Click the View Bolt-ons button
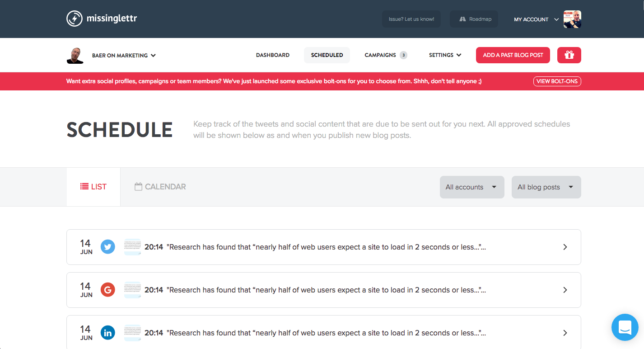The width and height of the screenshot is (644, 349). point(557,81)
